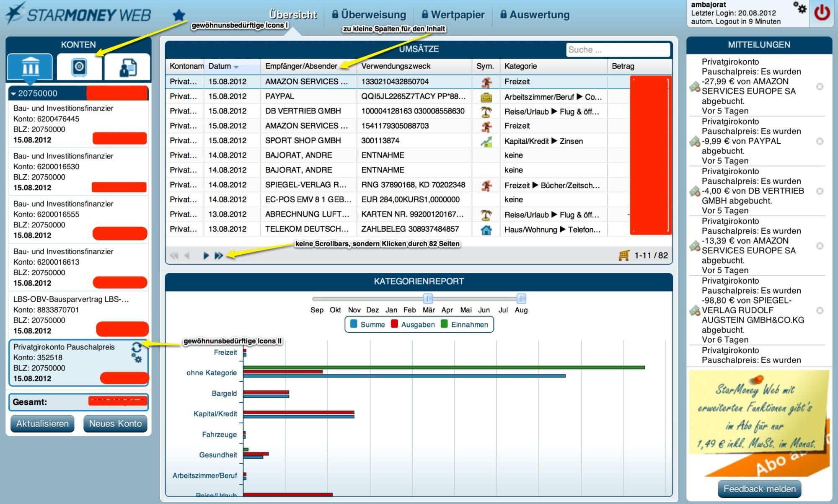Sort by the Sym. column header

[486, 66]
